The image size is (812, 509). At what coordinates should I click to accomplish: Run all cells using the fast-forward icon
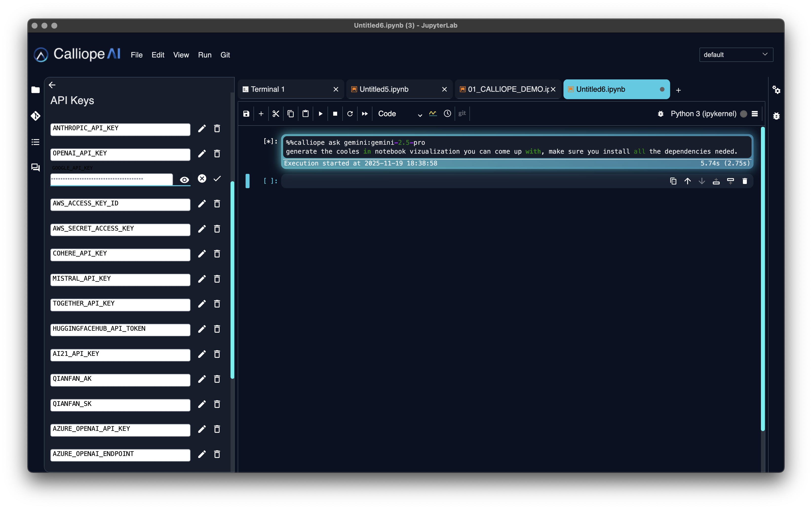[364, 114]
